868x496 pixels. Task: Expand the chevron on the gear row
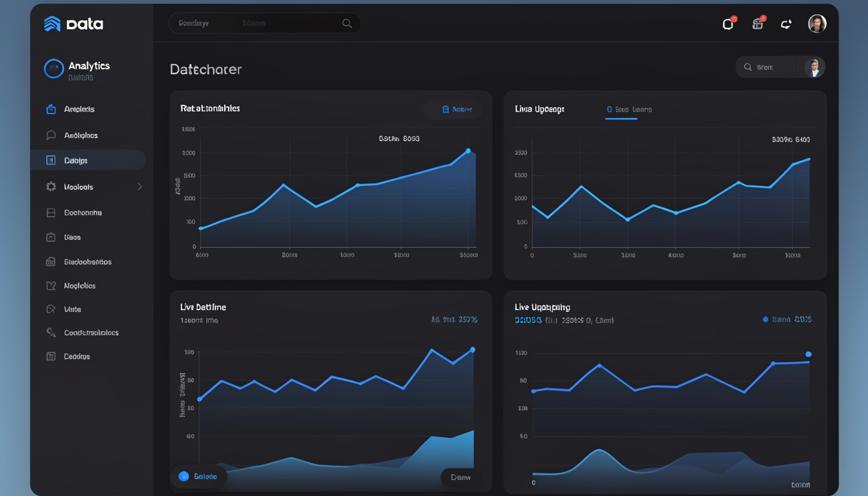click(x=139, y=187)
